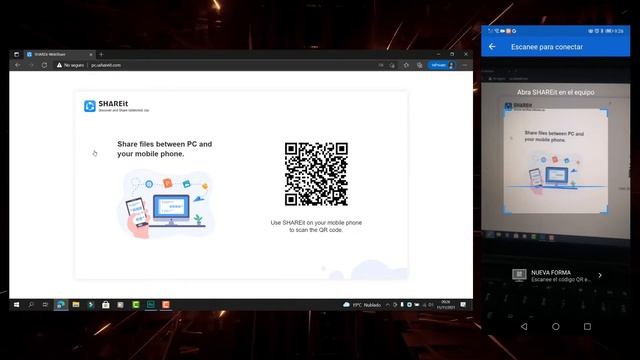The width and height of the screenshot is (640, 360).
Task: Open File Explorer from the taskbar
Action: tap(76, 305)
